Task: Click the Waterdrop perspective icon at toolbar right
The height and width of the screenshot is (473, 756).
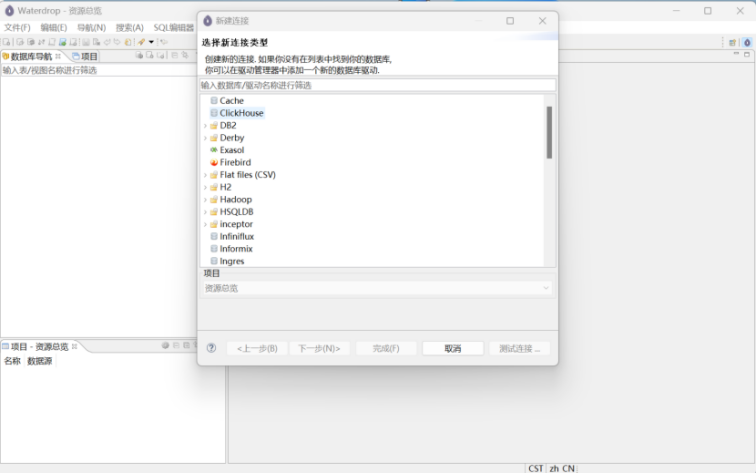Action: click(x=747, y=42)
